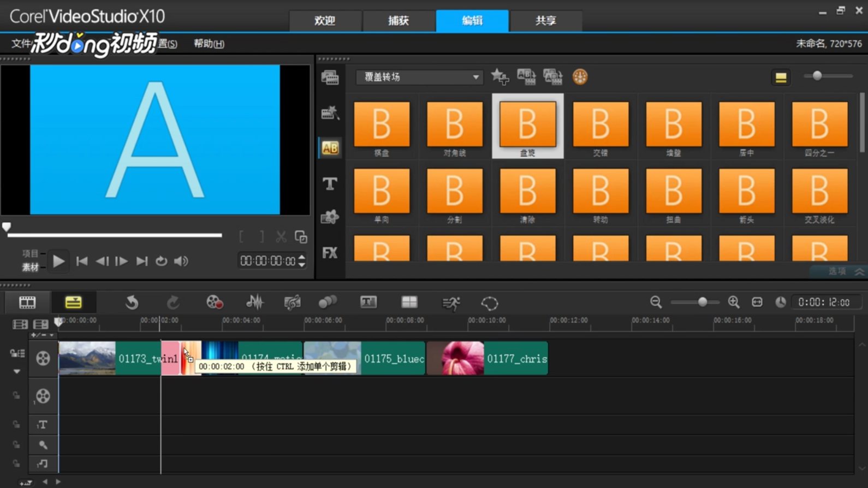Toggle ripple lock on the overlay track
This screenshot has height=488, width=868.
pos(16,396)
